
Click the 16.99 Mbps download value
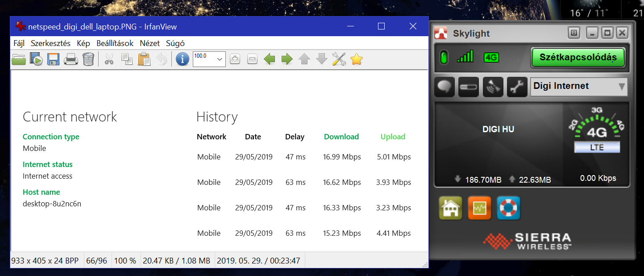coord(342,157)
